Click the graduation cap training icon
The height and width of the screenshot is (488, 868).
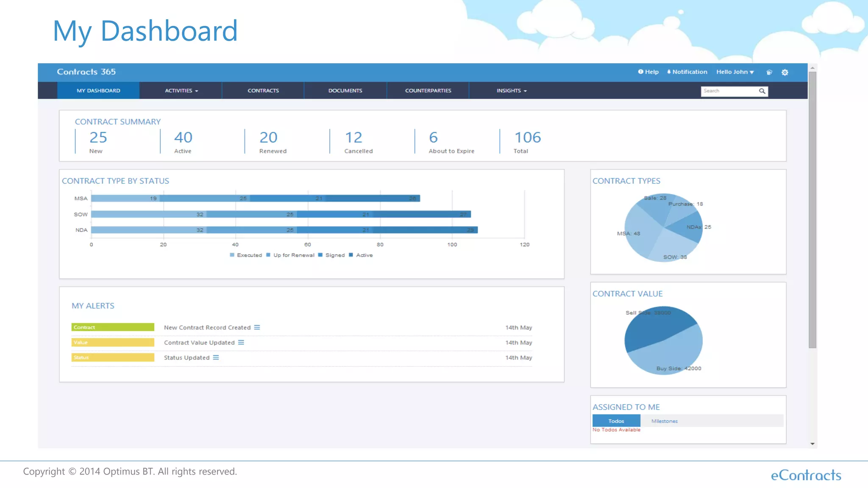[x=769, y=72]
